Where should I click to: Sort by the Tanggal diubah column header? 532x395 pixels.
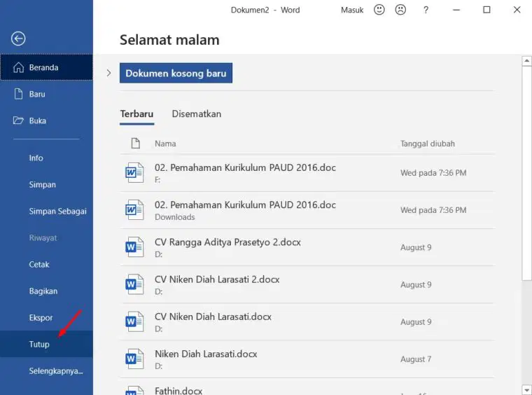click(427, 144)
